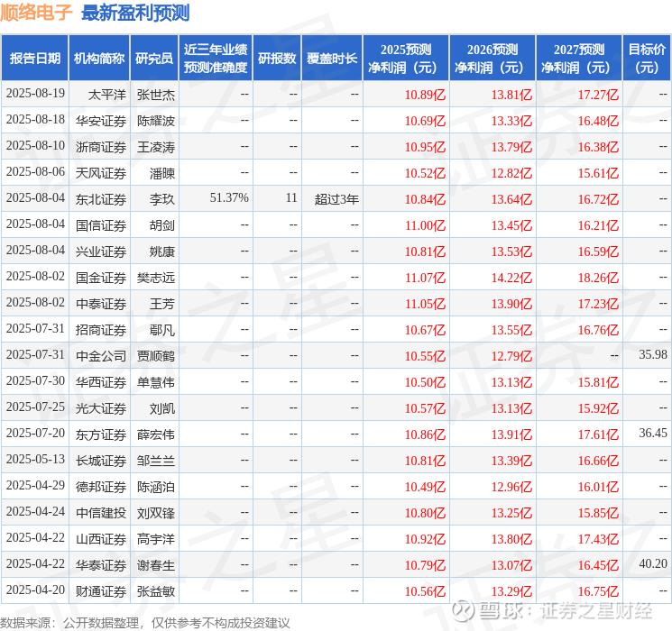The height and width of the screenshot is (631, 672).
Task: Select the 报告日期 column header
Action: [34, 59]
